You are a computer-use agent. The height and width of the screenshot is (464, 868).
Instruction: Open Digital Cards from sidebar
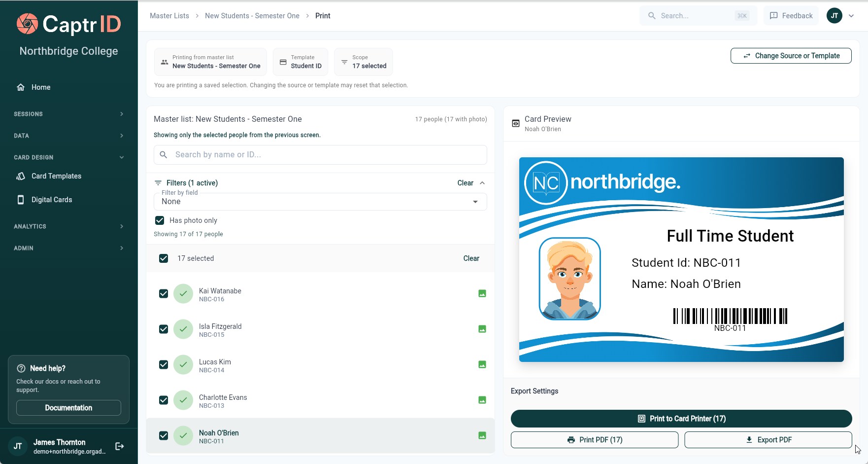click(51, 200)
